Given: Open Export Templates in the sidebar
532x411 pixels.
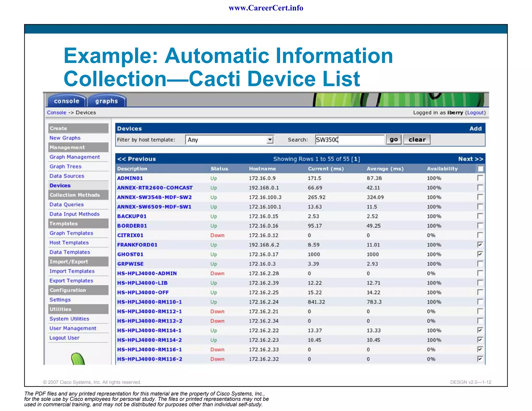Looking at the screenshot, I should point(71,281).
